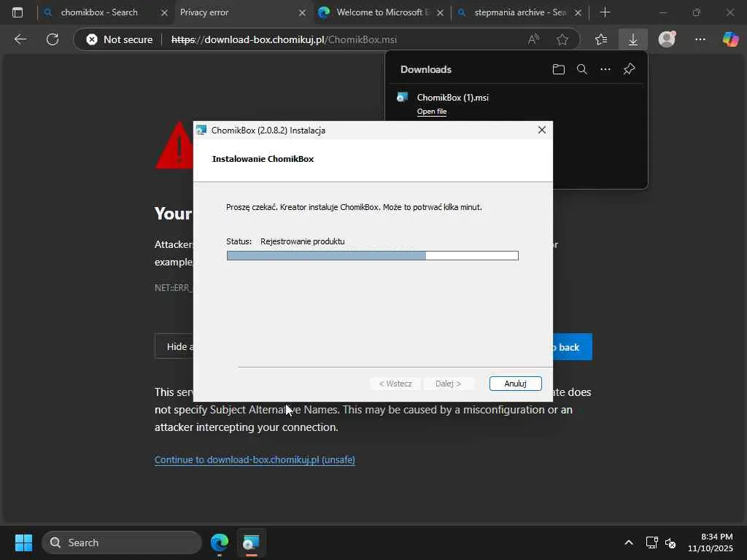
Task: Click Open file link for ChomikBox (1).msi
Action: point(432,112)
